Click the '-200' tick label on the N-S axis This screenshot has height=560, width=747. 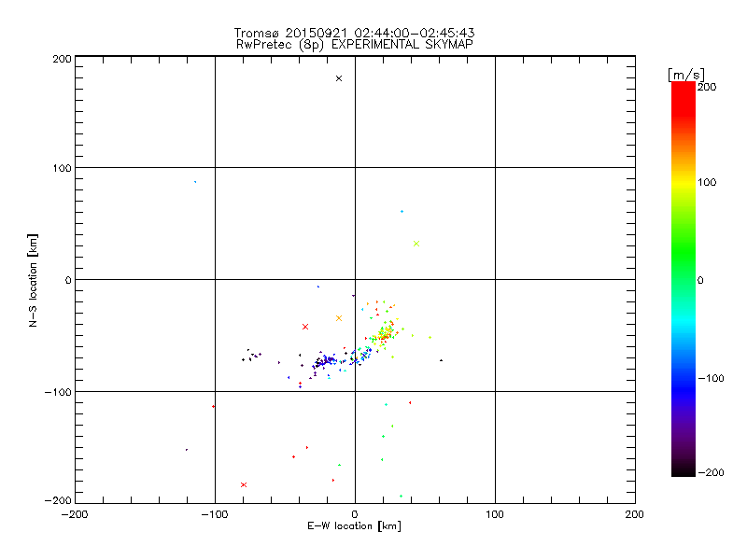tap(58, 500)
